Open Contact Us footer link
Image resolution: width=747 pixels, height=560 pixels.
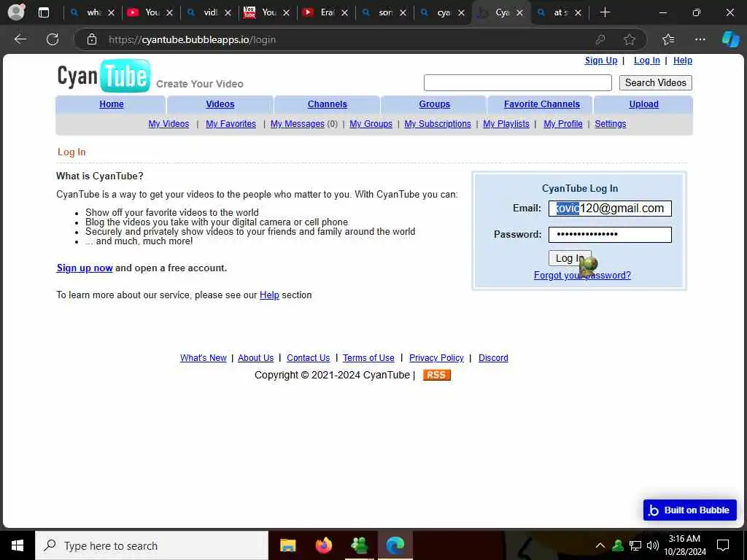309,358
